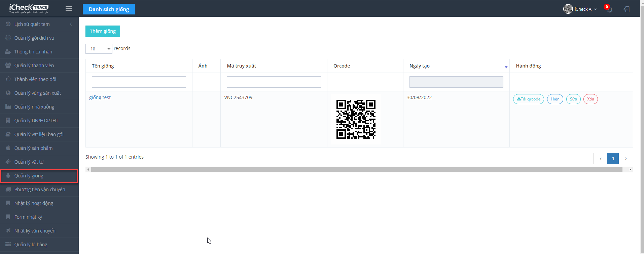This screenshot has width=644, height=254.
Task: Sort by Mã truy xuất column header
Action: click(x=241, y=66)
